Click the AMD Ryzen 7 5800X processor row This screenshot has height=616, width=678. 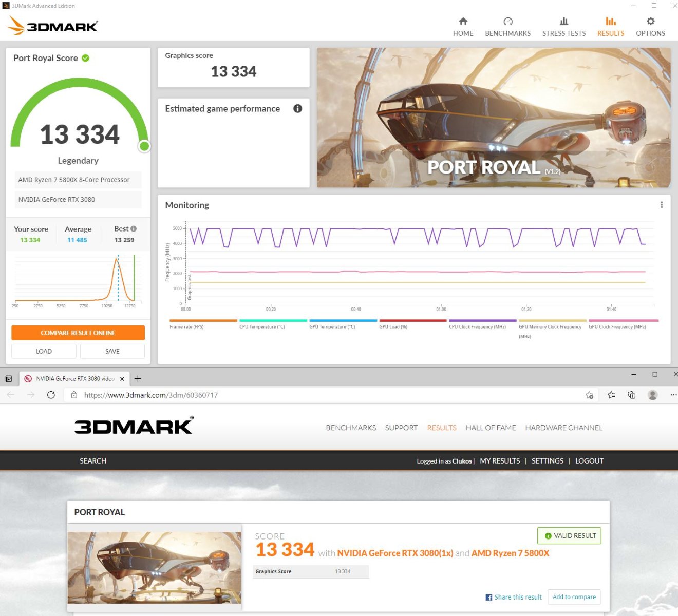(x=78, y=180)
